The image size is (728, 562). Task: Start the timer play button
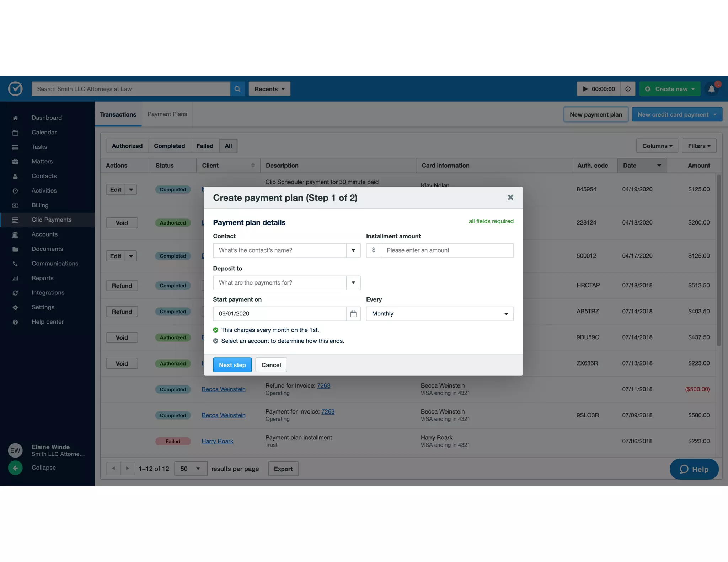(x=585, y=89)
